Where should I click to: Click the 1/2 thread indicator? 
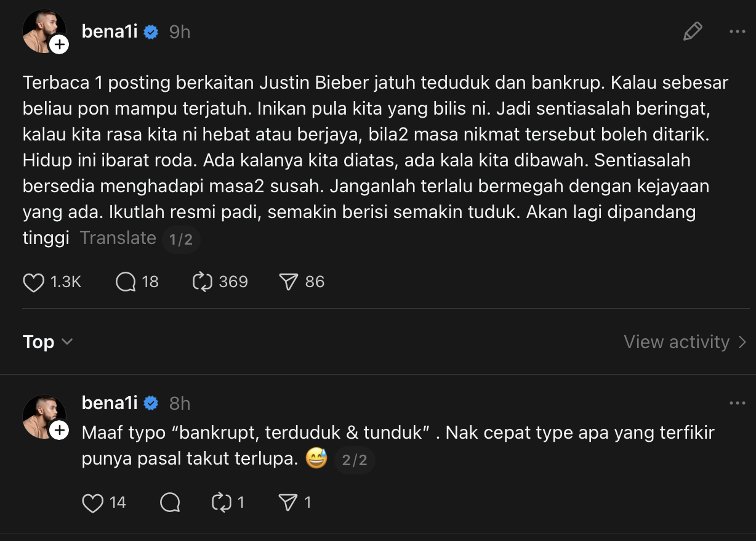tap(181, 239)
